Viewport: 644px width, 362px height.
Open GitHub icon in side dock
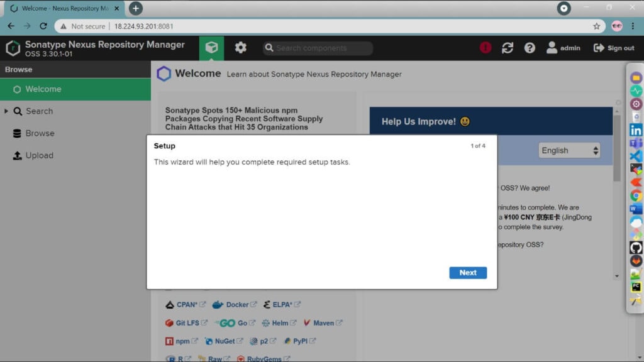click(x=636, y=248)
